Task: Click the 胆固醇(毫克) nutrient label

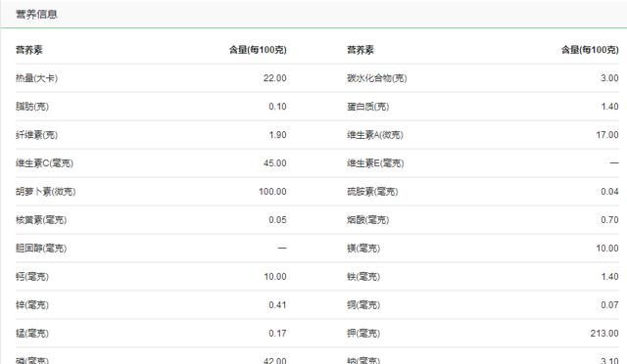Action: 41,249
